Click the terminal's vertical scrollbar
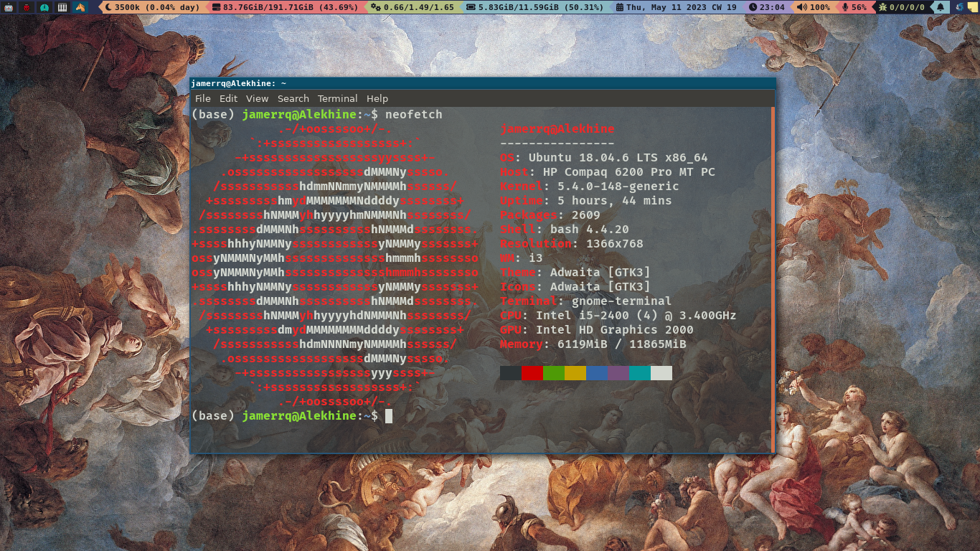 pos(773,280)
